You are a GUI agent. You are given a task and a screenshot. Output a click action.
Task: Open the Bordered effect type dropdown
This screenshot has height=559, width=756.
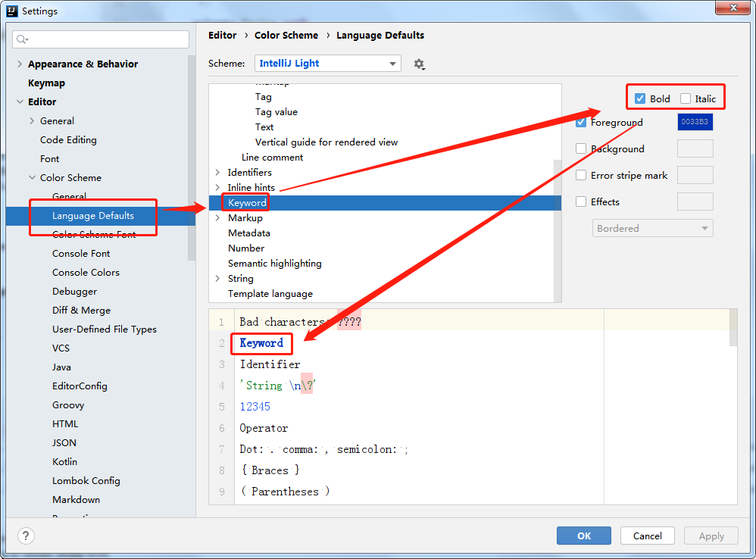[652, 229]
